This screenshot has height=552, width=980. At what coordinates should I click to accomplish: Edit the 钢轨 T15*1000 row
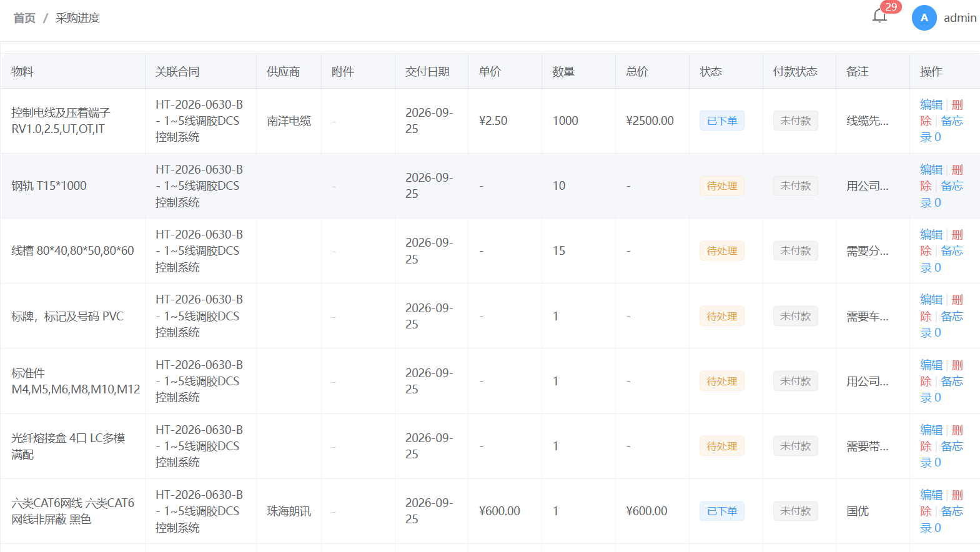pyautogui.click(x=931, y=169)
